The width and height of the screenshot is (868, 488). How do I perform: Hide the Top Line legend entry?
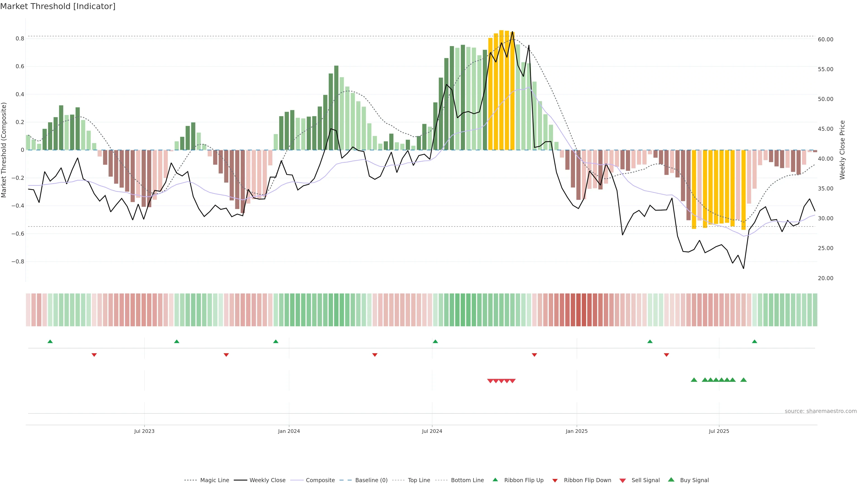tap(419, 480)
